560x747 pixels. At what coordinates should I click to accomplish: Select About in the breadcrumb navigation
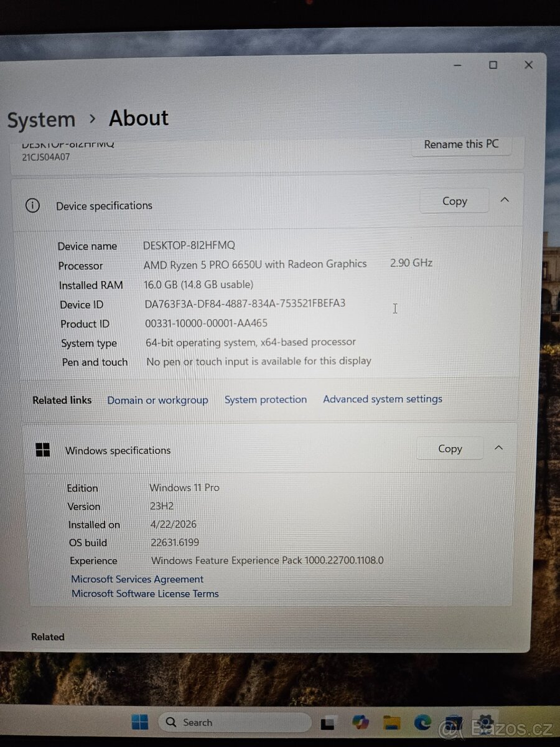tap(138, 118)
